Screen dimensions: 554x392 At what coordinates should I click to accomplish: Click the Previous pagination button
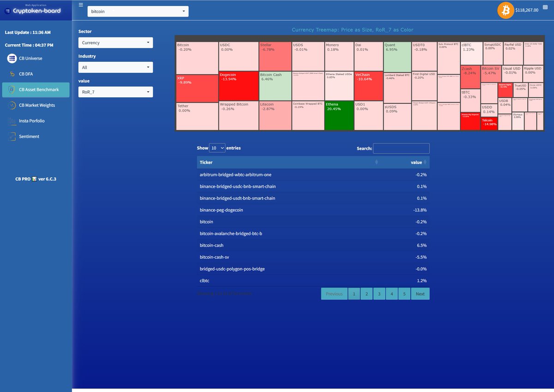[334, 294]
